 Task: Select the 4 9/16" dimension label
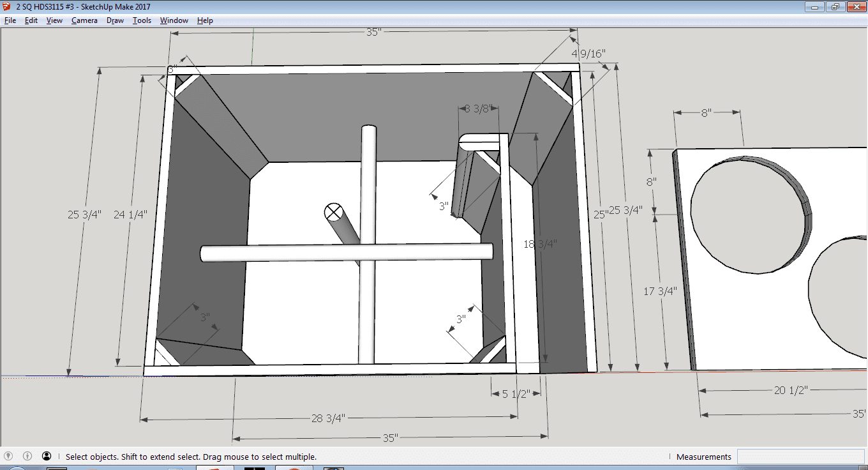[588, 53]
